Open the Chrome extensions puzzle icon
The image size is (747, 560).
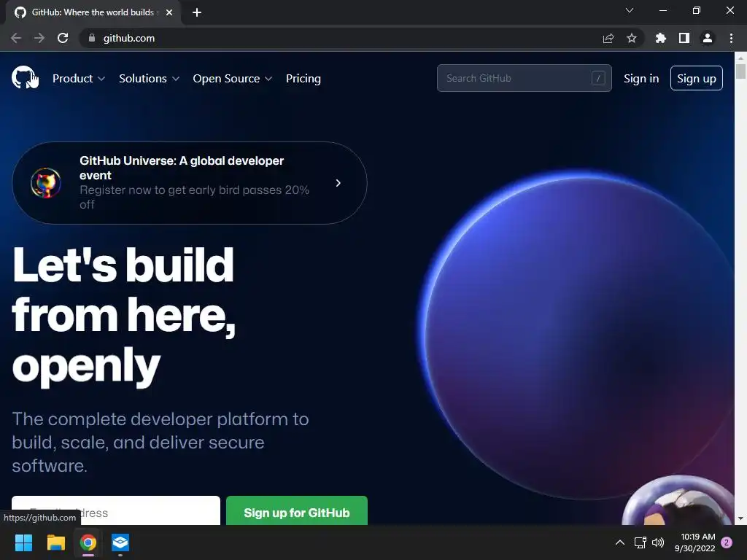[661, 38]
